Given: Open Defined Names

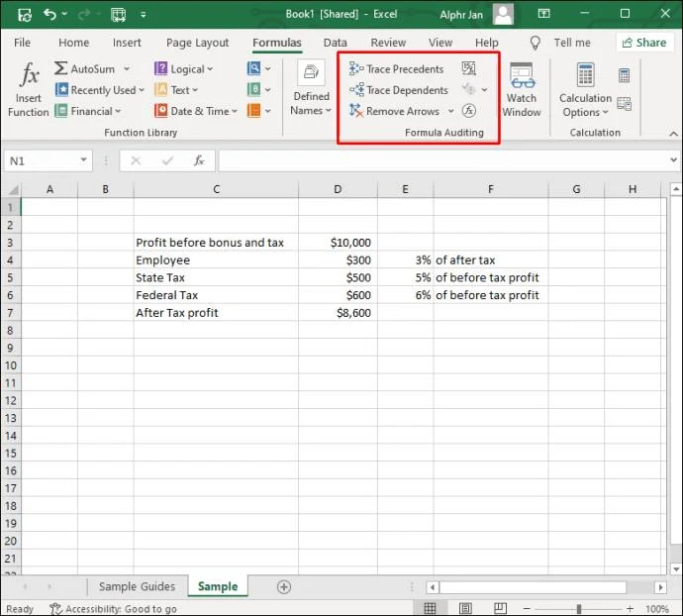Looking at the screenshot, I should point(311,89).
